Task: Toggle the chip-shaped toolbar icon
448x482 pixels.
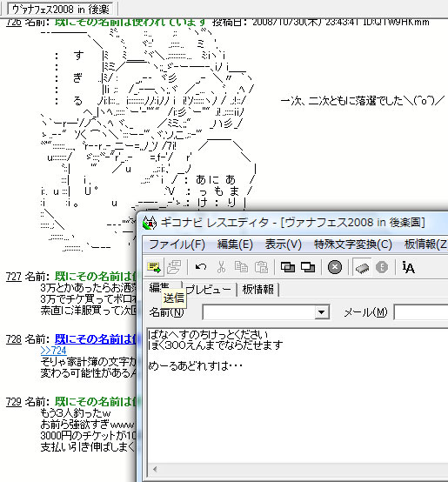Action: [x=362, y=267]
